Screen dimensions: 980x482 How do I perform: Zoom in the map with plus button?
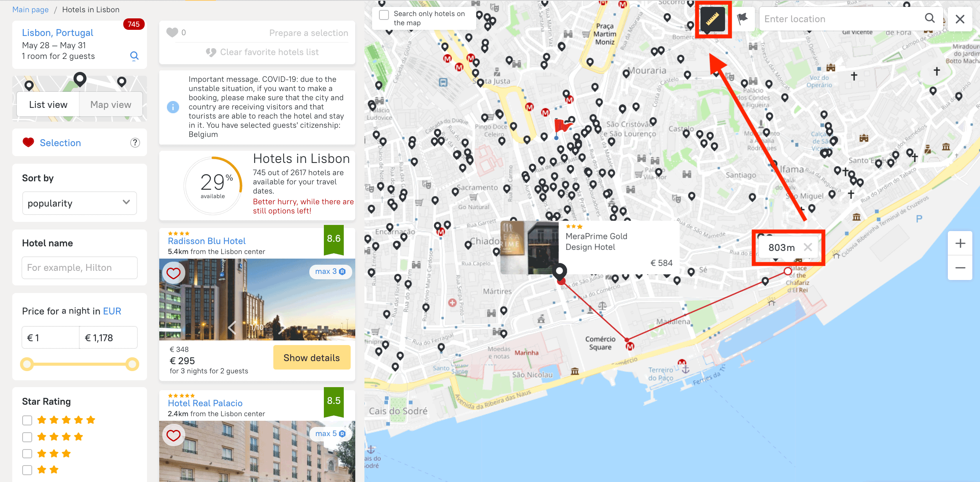(960, 243)
